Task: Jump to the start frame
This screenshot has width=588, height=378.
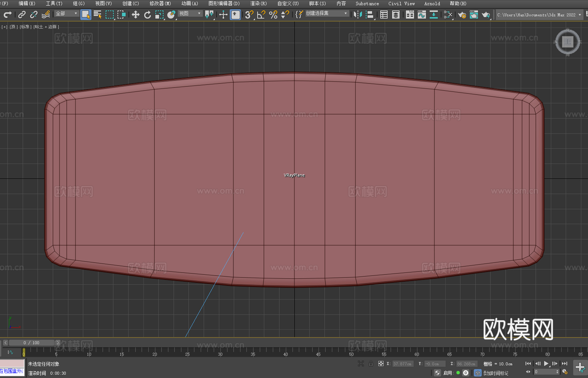Action: [528, 364]
